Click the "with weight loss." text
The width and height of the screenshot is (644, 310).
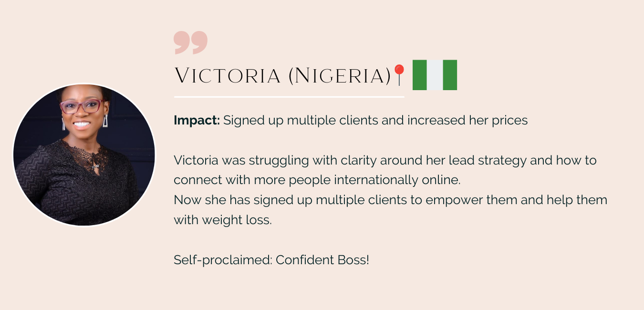tap(222, 220)
